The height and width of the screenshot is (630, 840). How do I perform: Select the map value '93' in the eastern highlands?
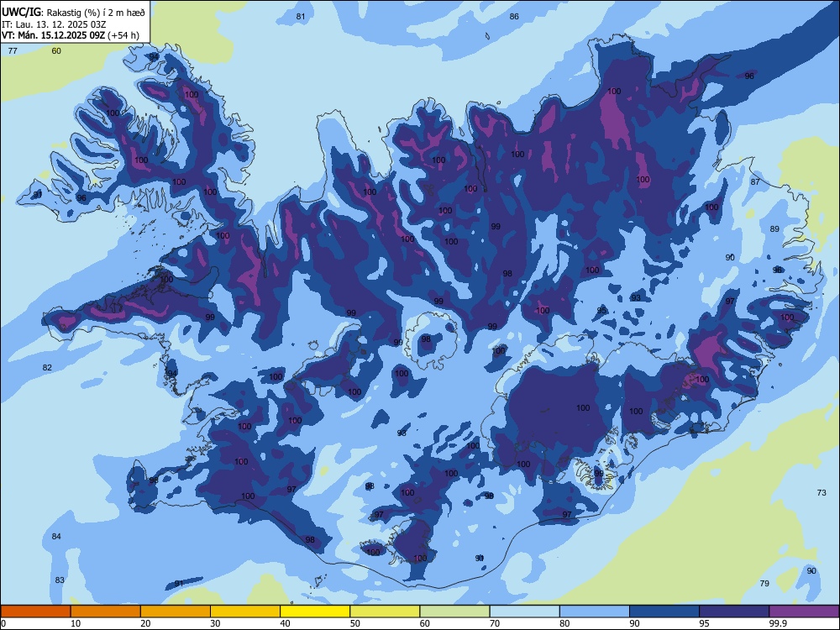(636, 298)
